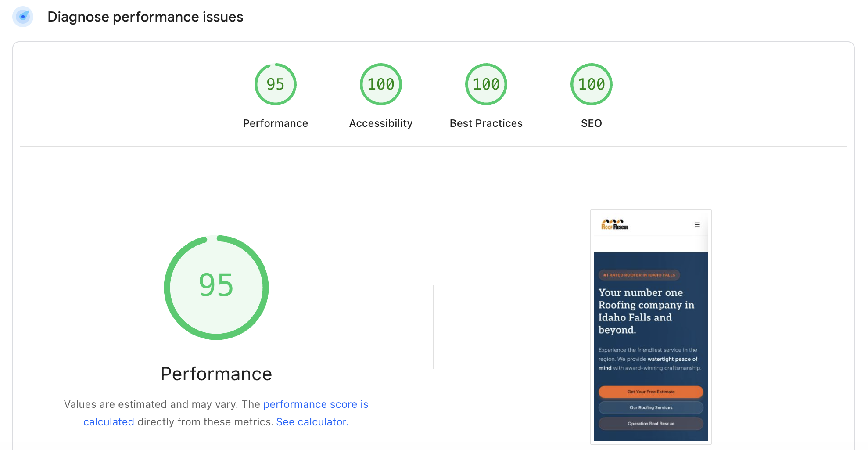
Task: Jump to the Accessibility score gauge
Action: pyautogui.click(x=381, y=84)
